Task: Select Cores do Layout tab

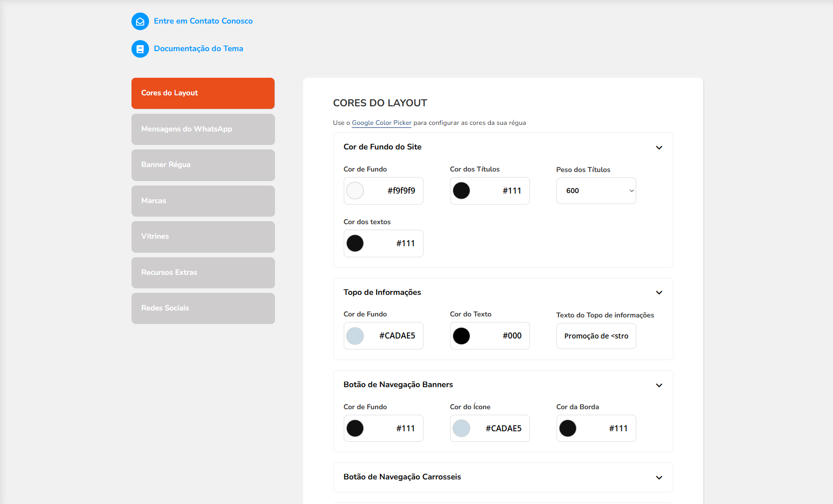Action: [203, 93]
